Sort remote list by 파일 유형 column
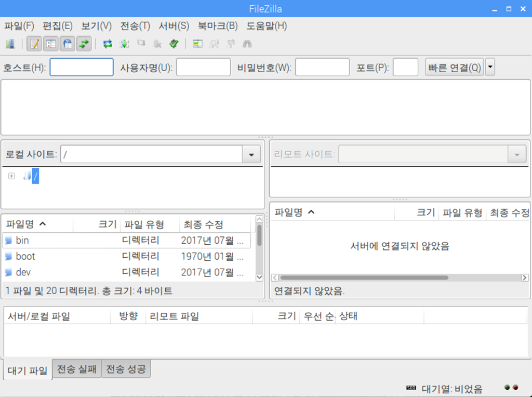 point(462,213)
